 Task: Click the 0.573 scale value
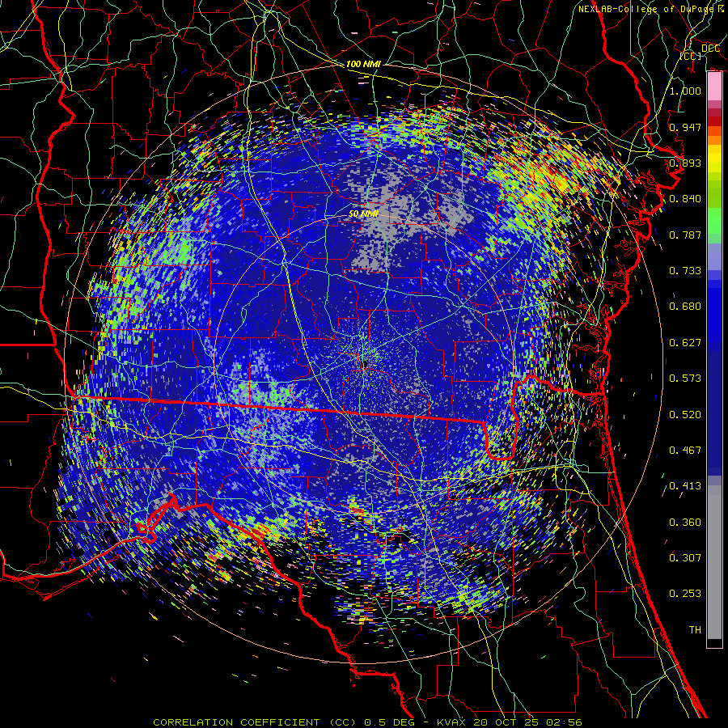point(685,379)
